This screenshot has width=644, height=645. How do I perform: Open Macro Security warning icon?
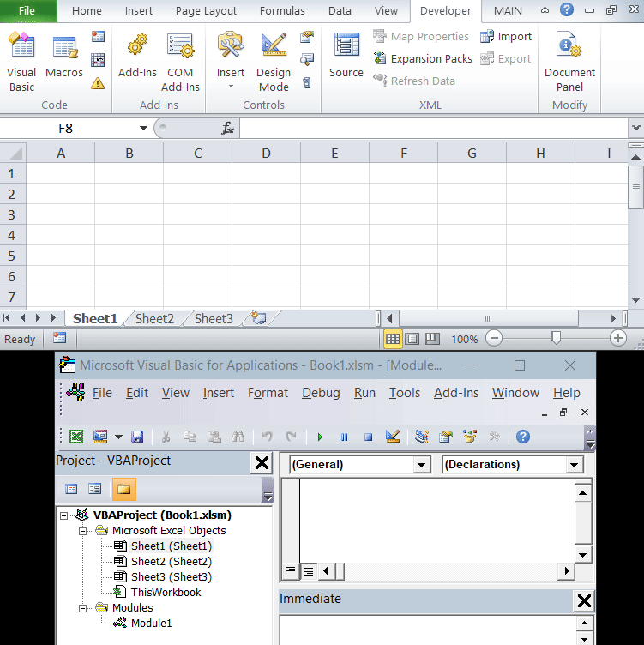pos(98,83)
